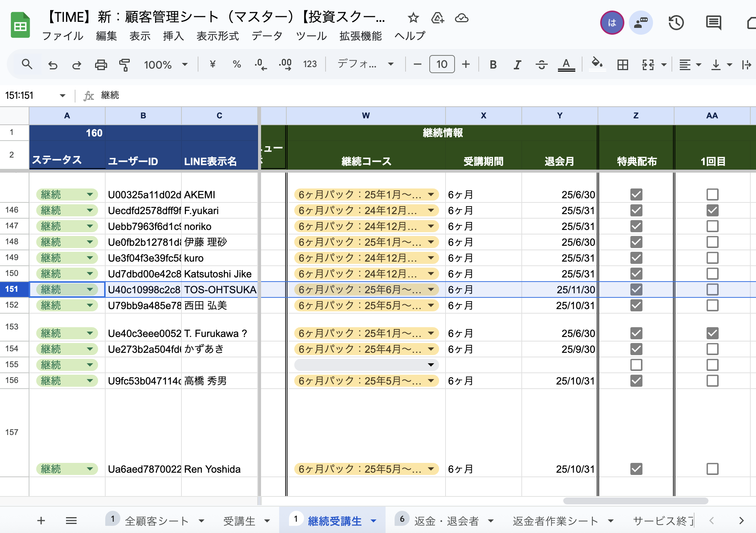
Task: Open the fill color picker
Action: point(597,64)
